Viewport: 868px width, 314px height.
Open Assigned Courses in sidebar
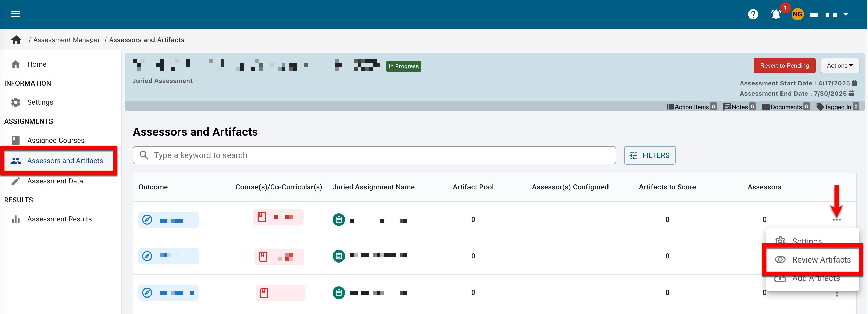click(56, 141)
